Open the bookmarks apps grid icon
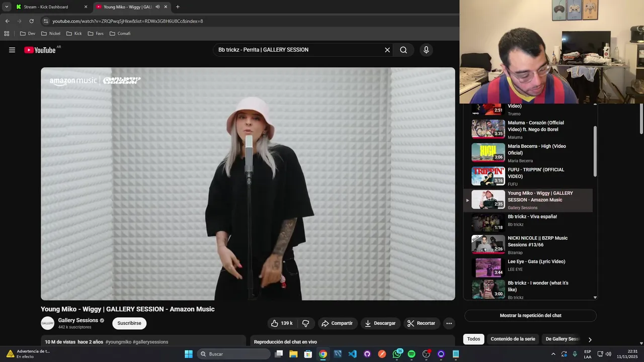 coord(7,34)
